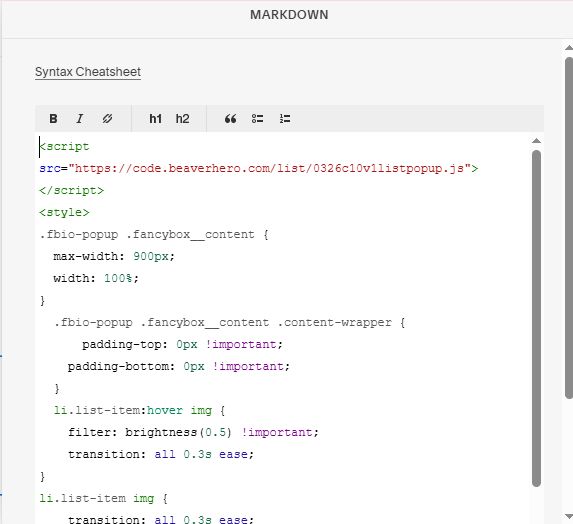The image size is (573, 524).
Task: Place cursor on the <style> tag line
Action: (x=64, y=212)
